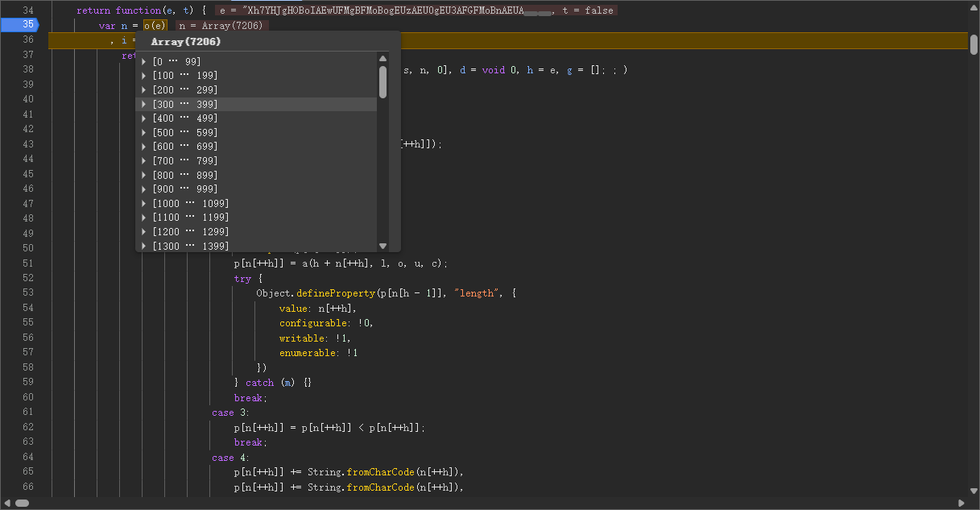Expand array range [900 … 999]
Screen dimensions: 980x510
144,189
